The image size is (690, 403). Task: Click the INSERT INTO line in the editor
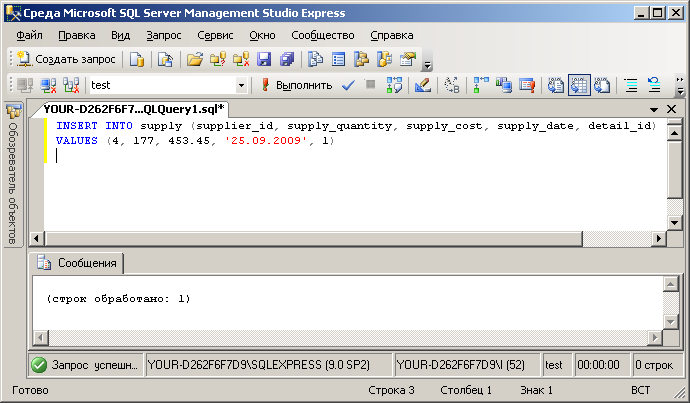tap(356, 126)
